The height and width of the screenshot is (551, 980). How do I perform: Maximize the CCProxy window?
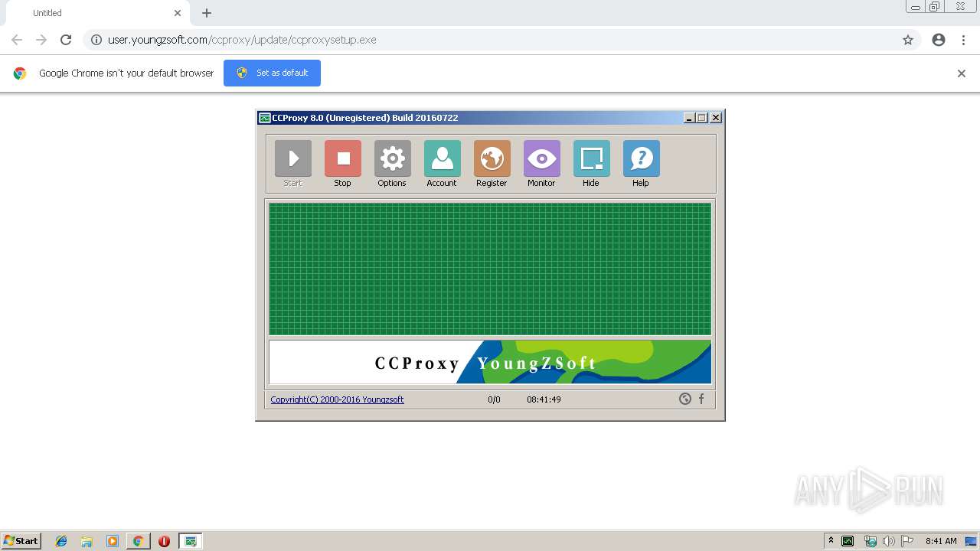701,118
